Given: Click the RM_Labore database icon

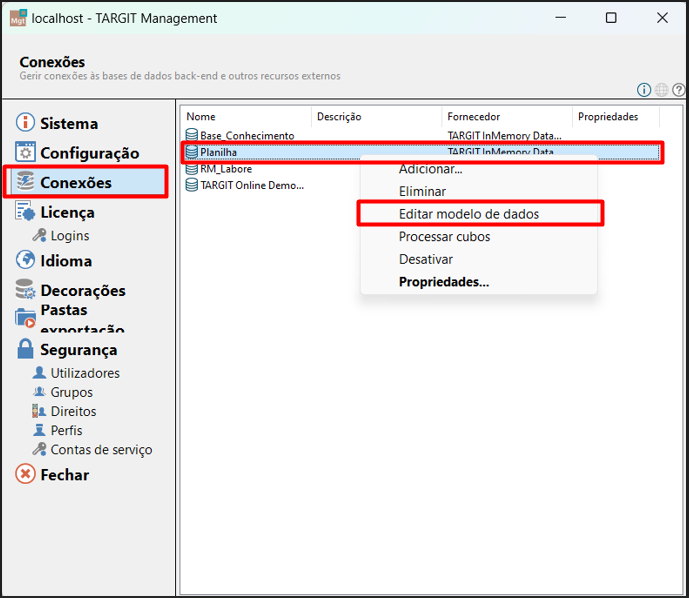Looking at the screenshot, I should tap(192, 169).
